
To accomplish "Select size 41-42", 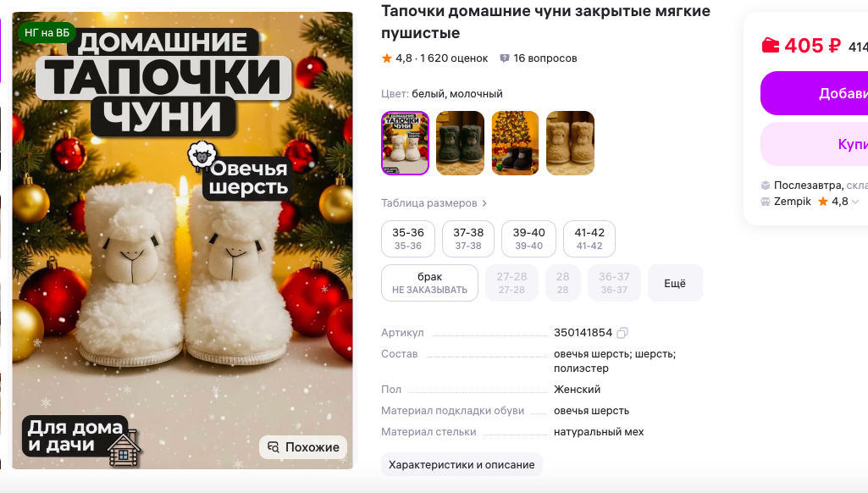I will point(589,239).
